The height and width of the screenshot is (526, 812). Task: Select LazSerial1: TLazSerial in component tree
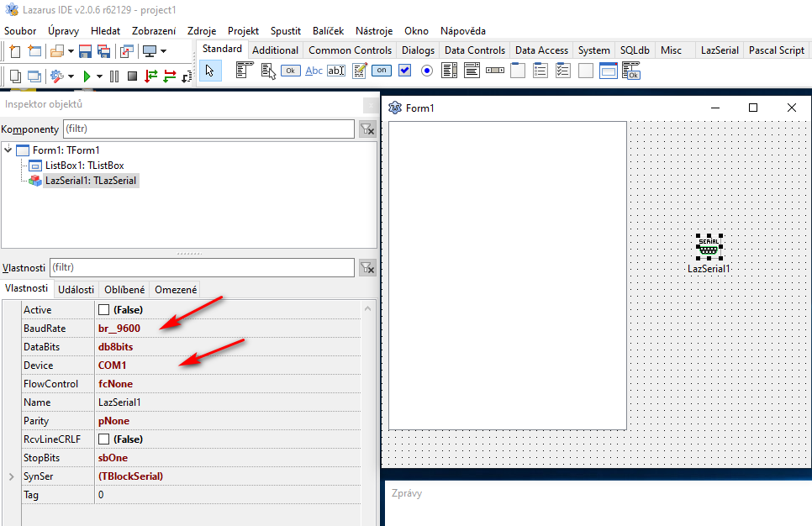click(91, 180)
